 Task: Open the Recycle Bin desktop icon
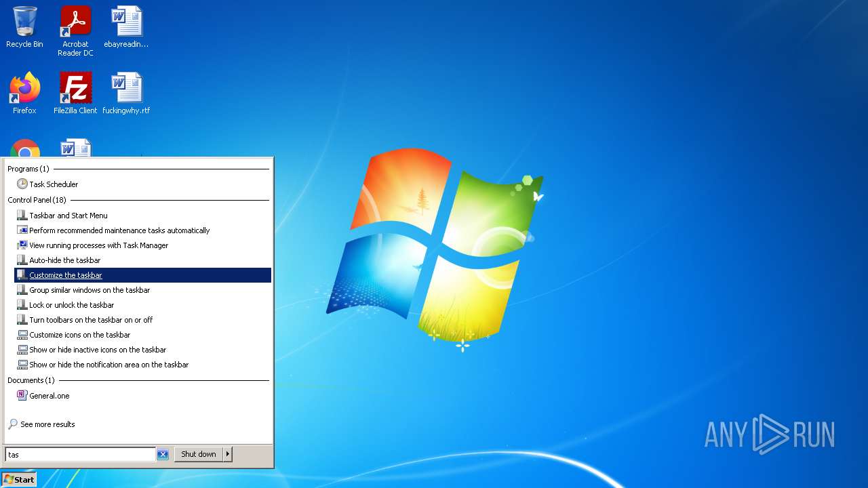[24, 27]
